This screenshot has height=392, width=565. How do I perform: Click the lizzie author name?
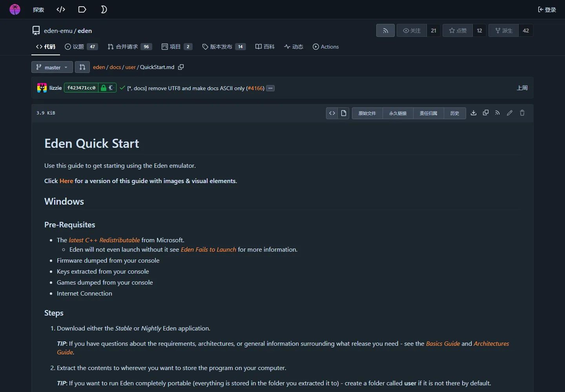point(55,88)
